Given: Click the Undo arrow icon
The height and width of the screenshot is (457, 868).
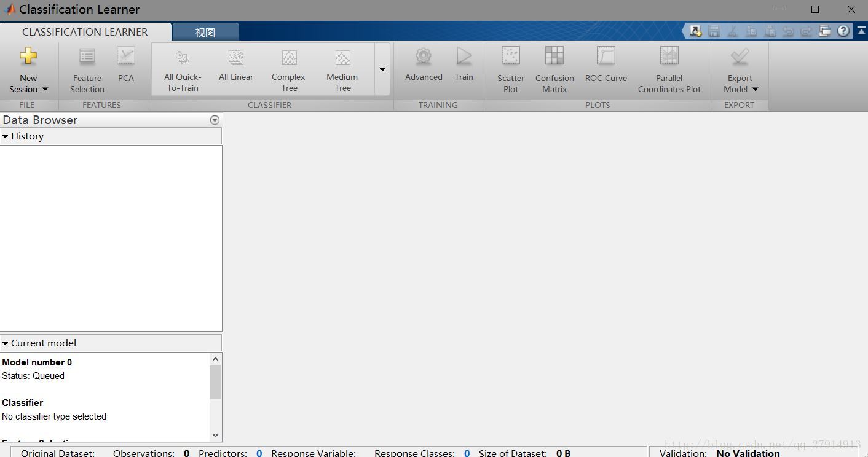Looking at the screenshot, I should (788, 31).
